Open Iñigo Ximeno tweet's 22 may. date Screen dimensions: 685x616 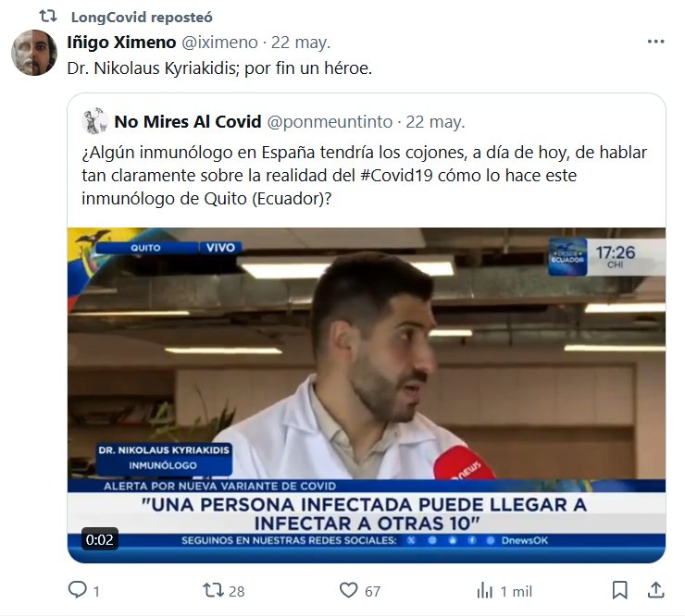click(x=301, y=43)
